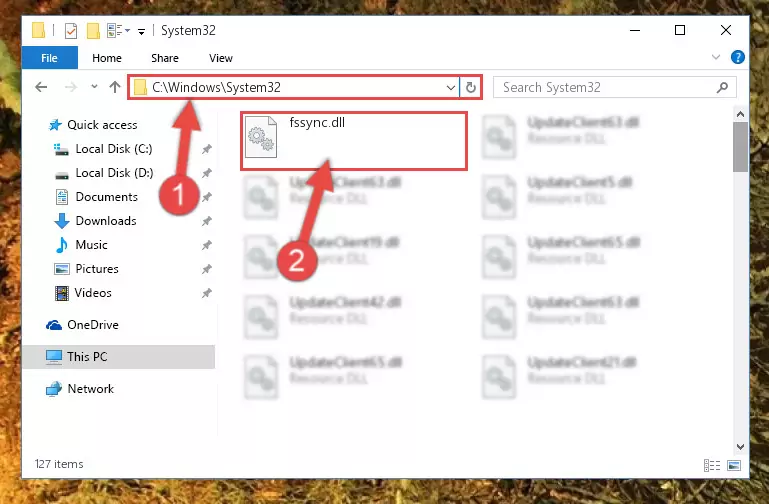Switch to Large icons view via status bar
769x504 pixels.
[734, 465]
